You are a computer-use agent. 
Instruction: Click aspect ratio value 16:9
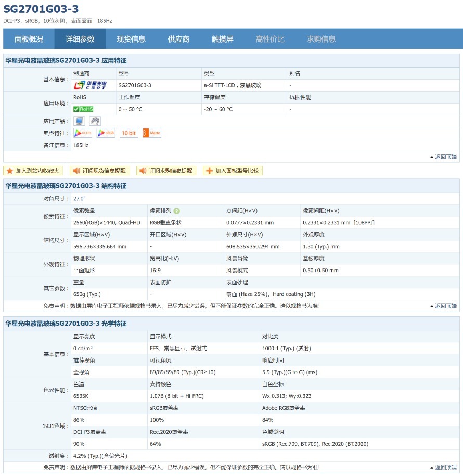click(x=155, y=270)
